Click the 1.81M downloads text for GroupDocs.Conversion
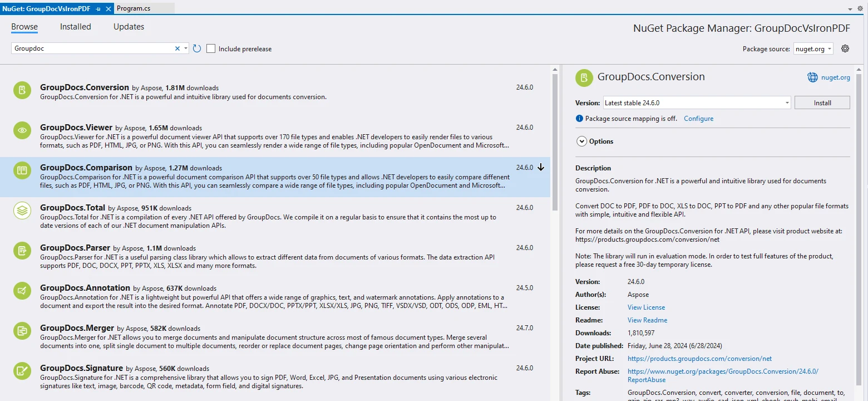 click(192, 88)
